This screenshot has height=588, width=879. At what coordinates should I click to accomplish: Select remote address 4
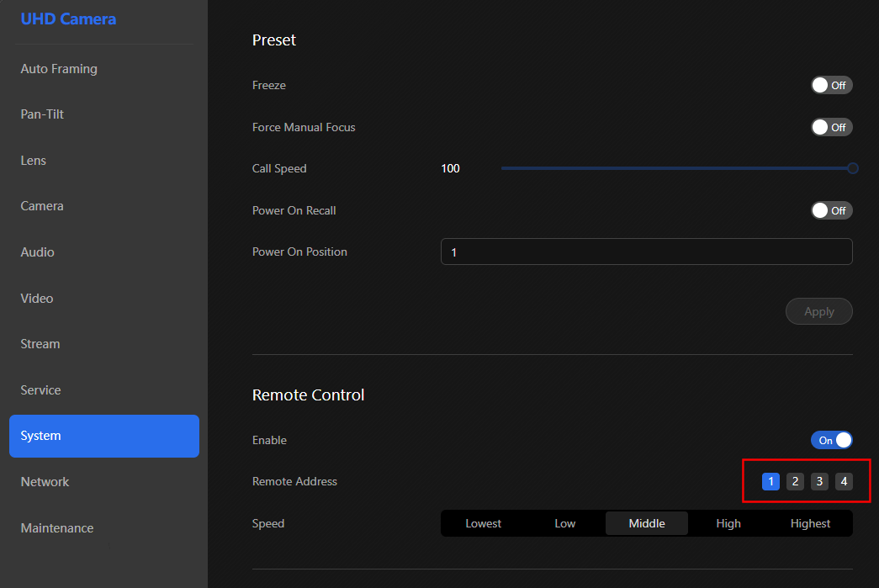[844, 481]
